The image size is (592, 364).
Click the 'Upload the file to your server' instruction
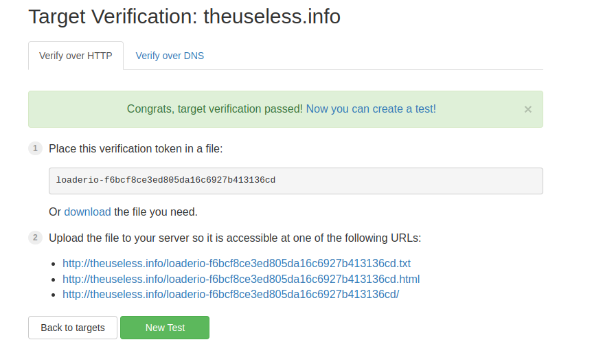pyautogui.click(x=234, y=238)
